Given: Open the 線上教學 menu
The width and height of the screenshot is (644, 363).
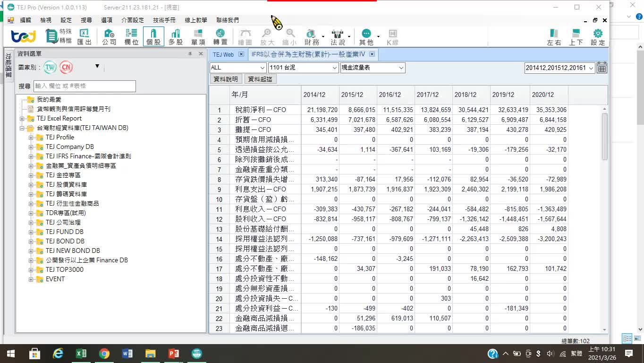Looking at the screenshot, I should coord(196,20).
